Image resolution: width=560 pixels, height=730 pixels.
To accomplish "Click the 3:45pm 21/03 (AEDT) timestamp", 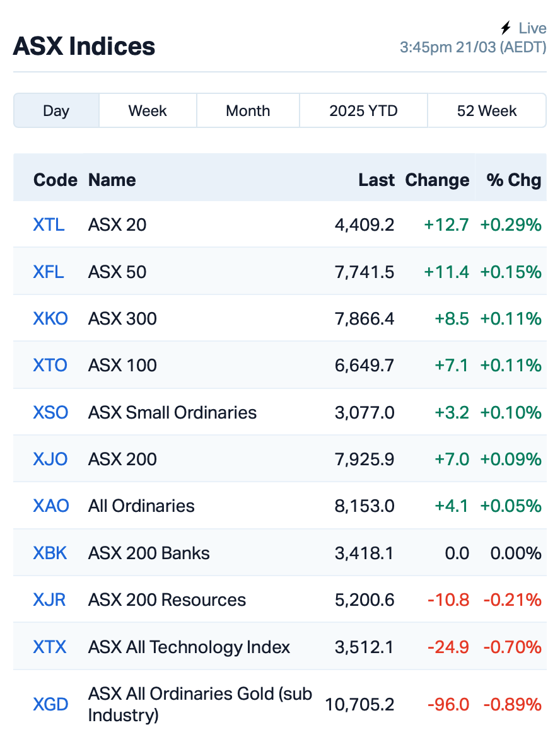I will (473, 47).
